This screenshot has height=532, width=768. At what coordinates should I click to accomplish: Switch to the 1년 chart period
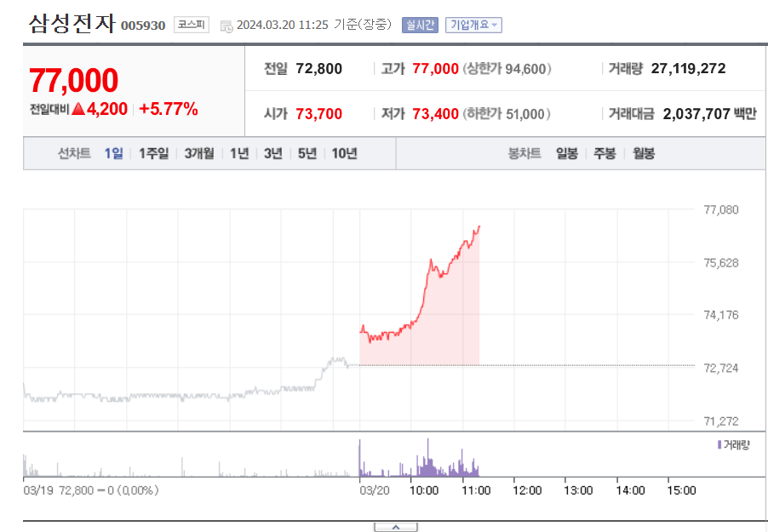(239, 153)
